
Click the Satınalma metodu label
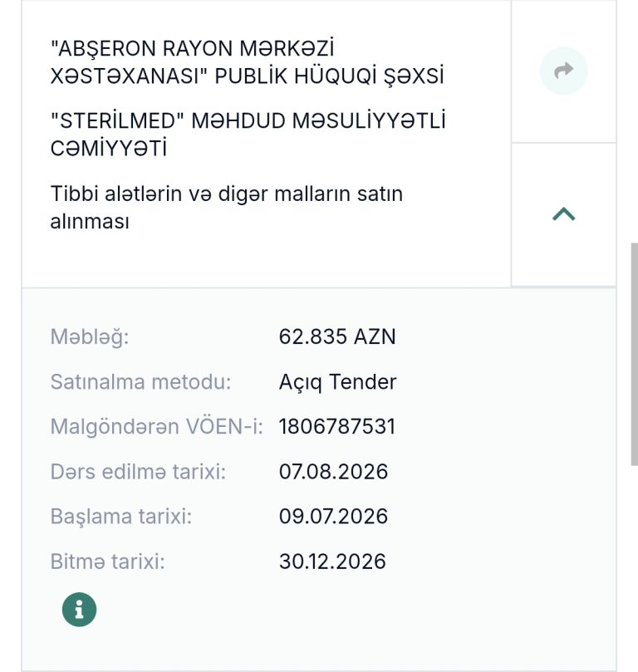coord(140,381)
